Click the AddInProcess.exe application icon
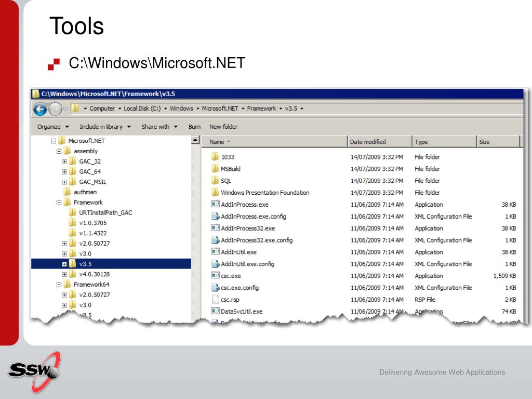Screen dimensions: 532x399 coord(215,204)
